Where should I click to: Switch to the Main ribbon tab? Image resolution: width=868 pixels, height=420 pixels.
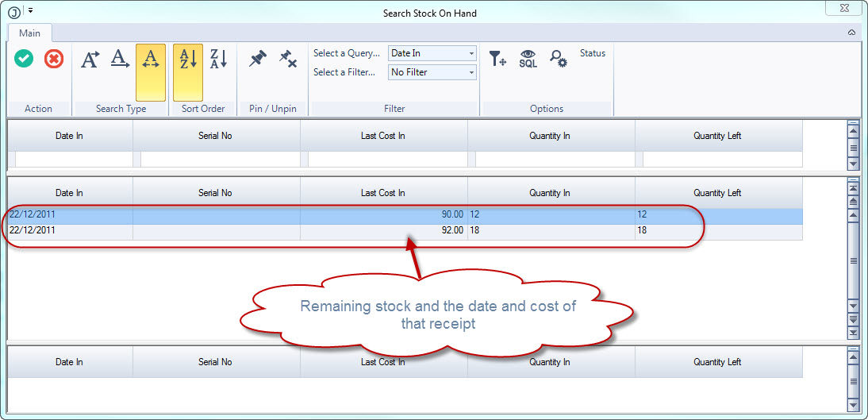coord(30,33)
